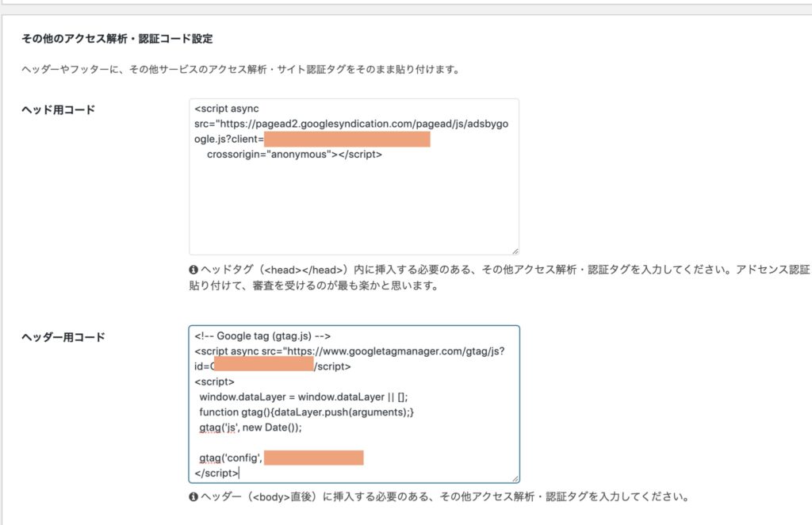Click the resize grip of the ヘッダー用コード box
This screenshot has width=812, height=525.
pyautogui.click(x=515, y=479)
